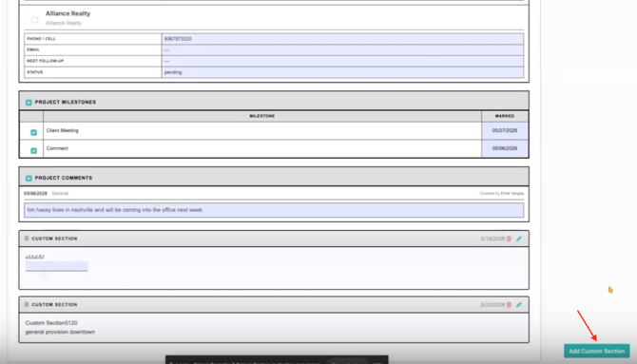Toggle the Alliance Realty checkbox

[x=35, y=20]
